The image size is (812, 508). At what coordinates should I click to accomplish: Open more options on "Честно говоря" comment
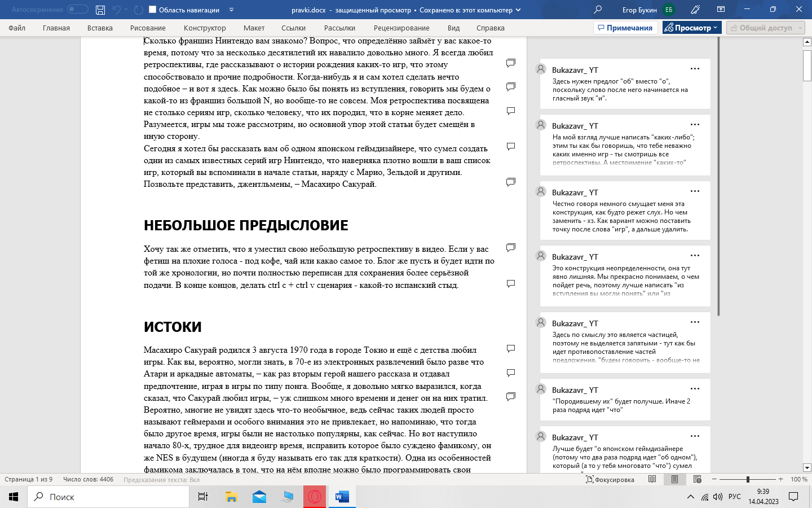(x=695, y=191)
